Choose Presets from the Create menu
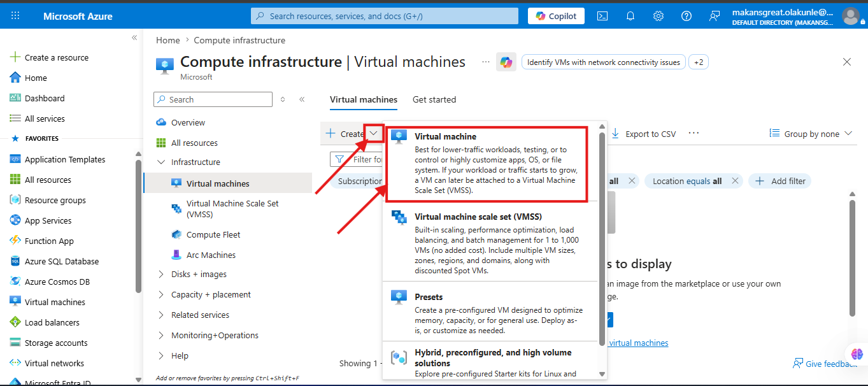This screenshot has height=386, width=868. (490, 313)
